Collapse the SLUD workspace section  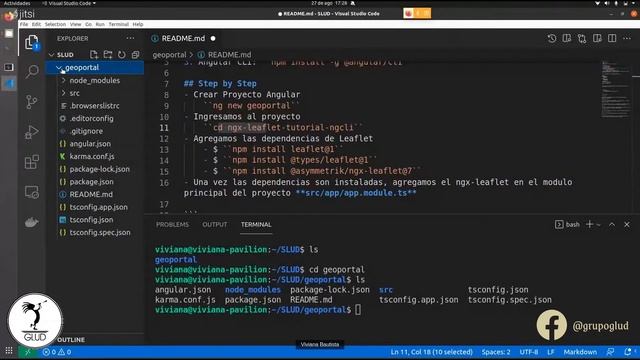click(x=51, y=55)
